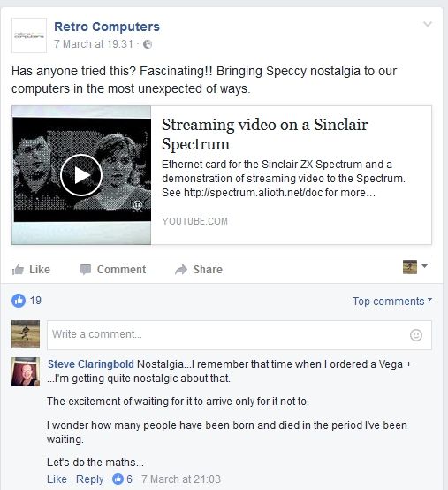Click the blue reactions icon next to 19
This screenshot has width=448, height=490.
point(19,301)
